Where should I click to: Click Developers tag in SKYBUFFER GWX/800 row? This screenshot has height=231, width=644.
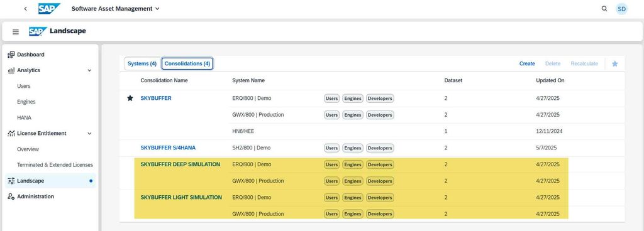(380, 115)
